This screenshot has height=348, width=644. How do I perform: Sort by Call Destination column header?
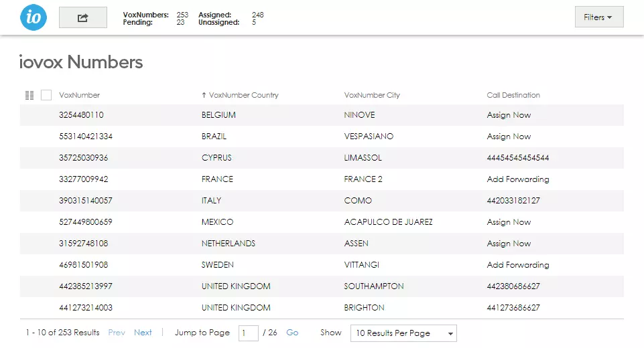[x=513, y=95]
